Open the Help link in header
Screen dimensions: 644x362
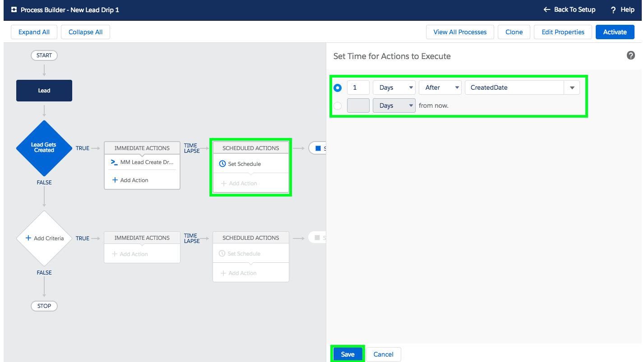[622, 9]
